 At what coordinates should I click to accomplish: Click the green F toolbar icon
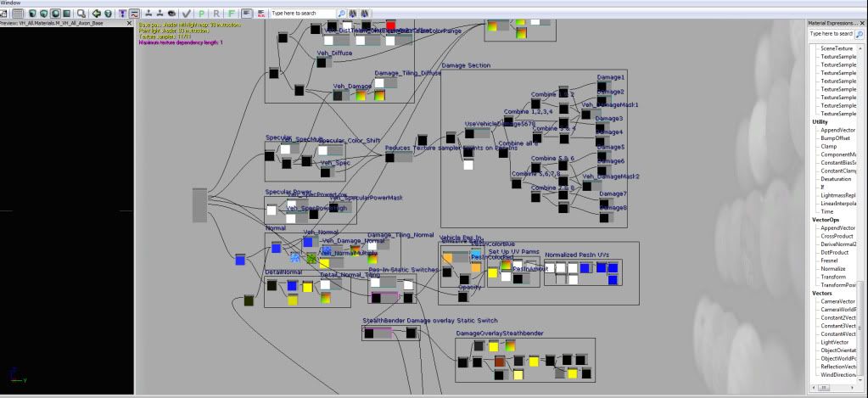tap(232, 14)
